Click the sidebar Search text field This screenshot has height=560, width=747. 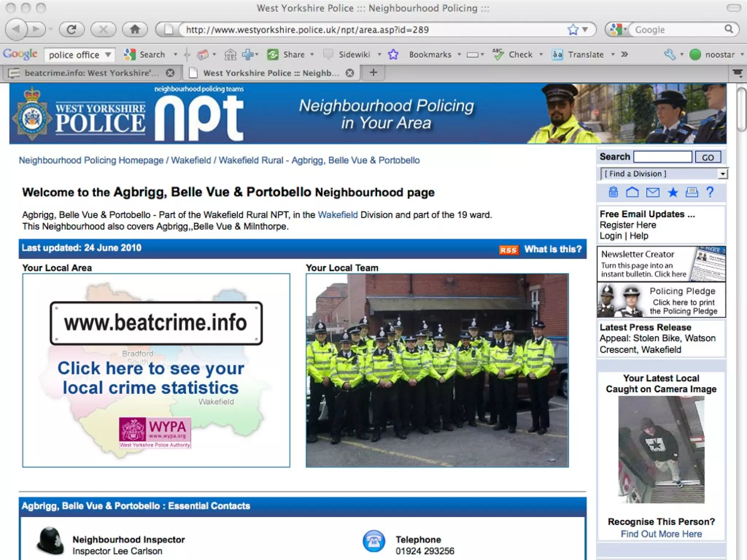[662, 157]
